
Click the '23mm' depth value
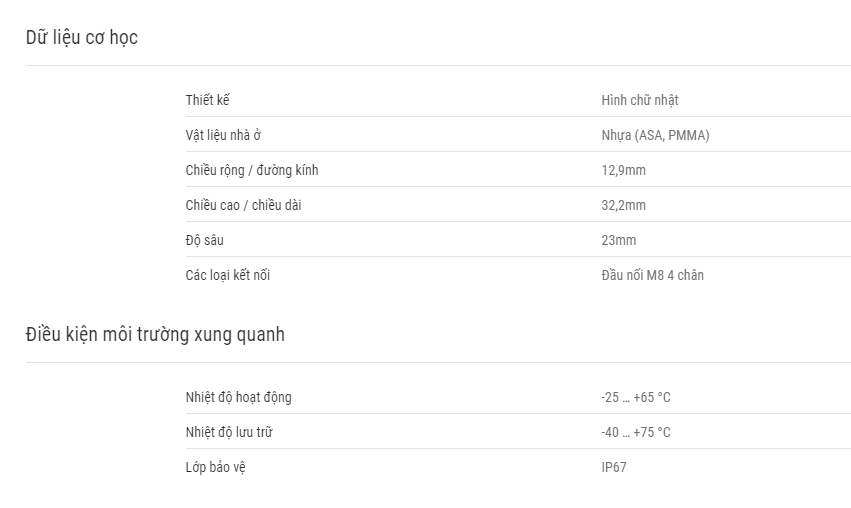(x=619, y=240)
